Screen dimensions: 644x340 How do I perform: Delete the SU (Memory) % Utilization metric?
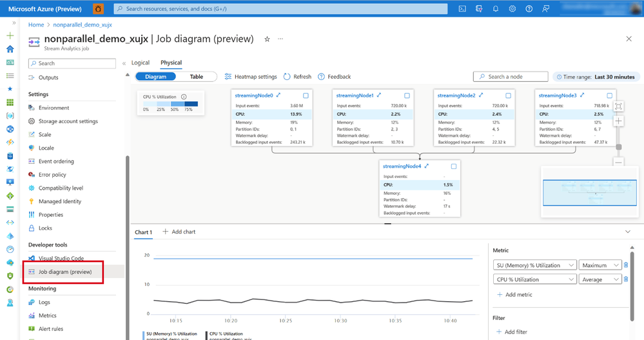click(x=626, y=265)
